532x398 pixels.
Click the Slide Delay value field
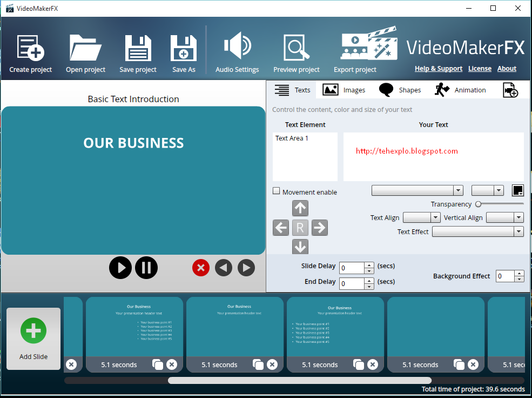coord(352,268)
